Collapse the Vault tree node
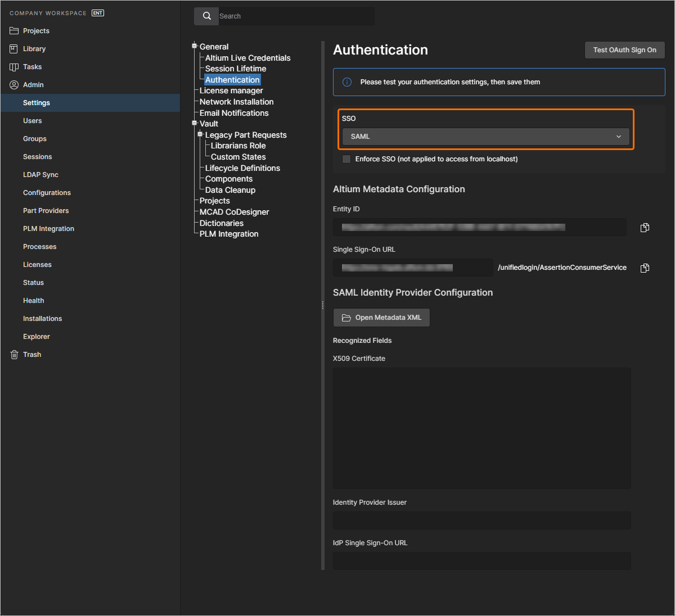 (195, 123)
